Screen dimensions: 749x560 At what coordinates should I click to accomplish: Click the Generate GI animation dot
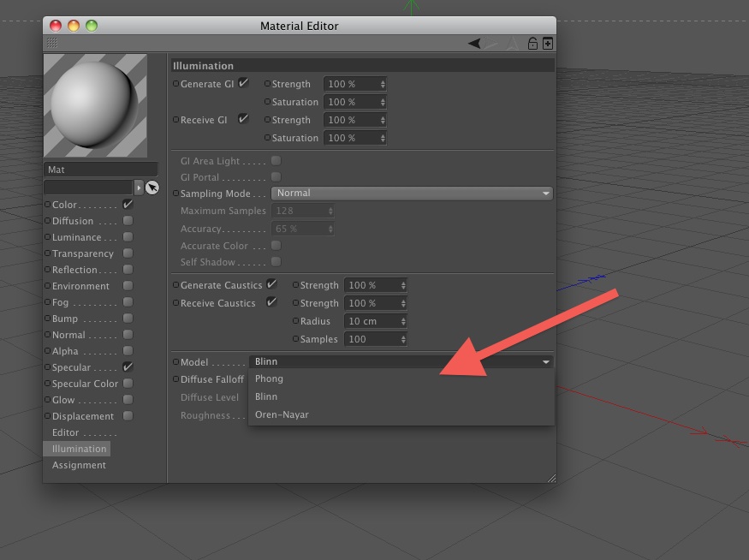pyautogui.click(x=175, y=84)
